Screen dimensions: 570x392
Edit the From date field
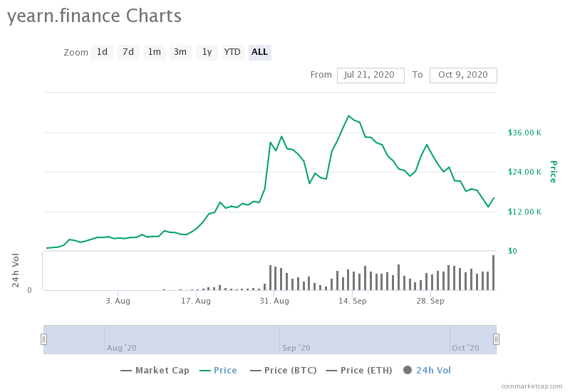tap(370, 75)
